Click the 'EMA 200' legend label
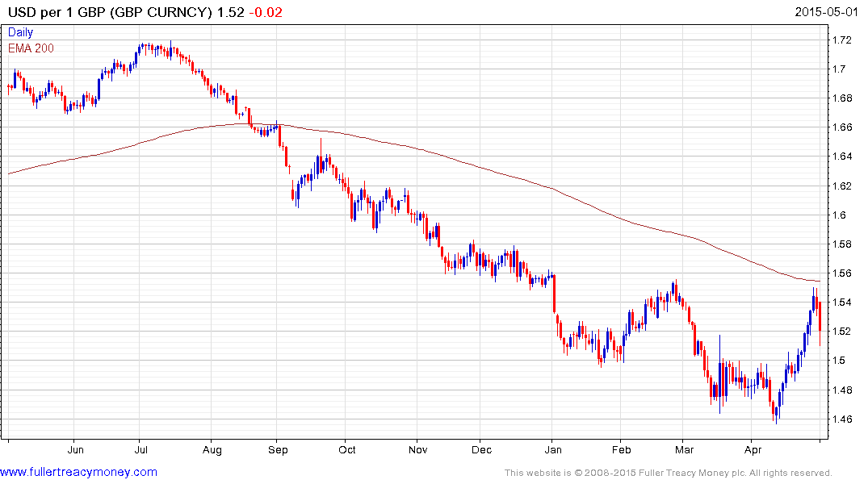 [31, 48]
